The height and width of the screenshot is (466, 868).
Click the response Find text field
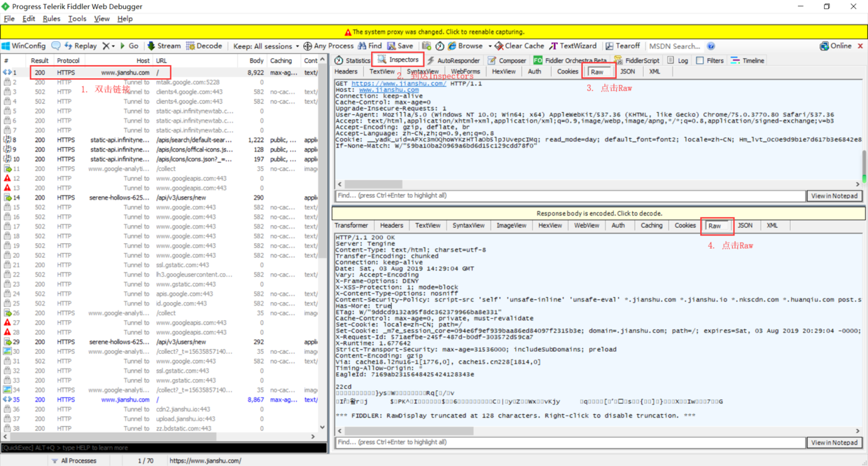click(x=570, y=443)
